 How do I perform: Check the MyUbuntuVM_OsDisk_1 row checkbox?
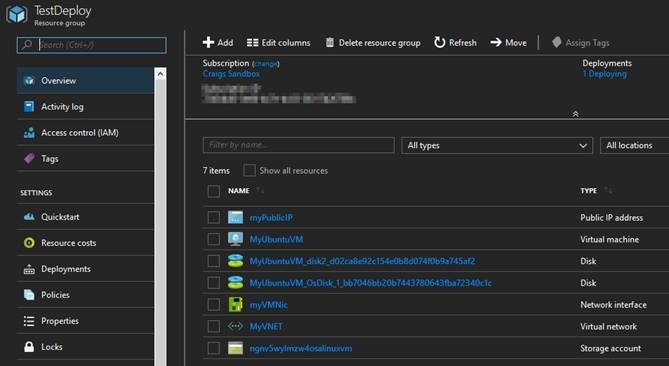point(213,282)
